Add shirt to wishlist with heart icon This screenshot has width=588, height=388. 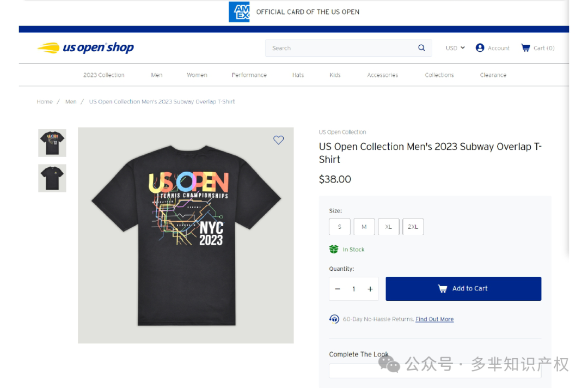(x=278, y=140)
